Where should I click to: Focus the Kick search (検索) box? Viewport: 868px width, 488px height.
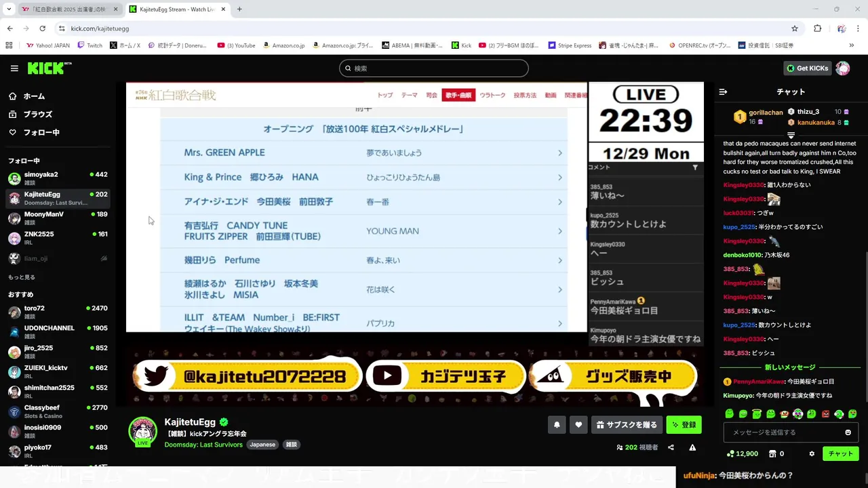point(434,68)
